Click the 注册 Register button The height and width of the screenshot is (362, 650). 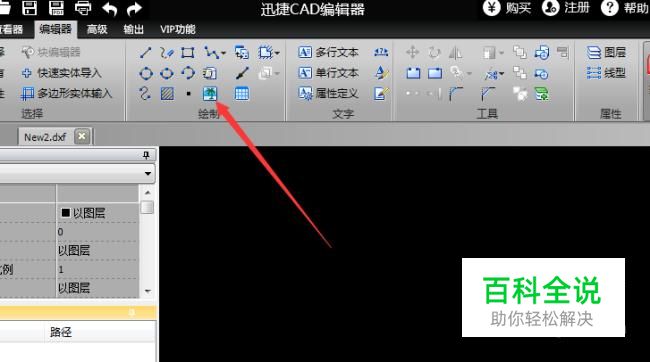tap(566, 8)
